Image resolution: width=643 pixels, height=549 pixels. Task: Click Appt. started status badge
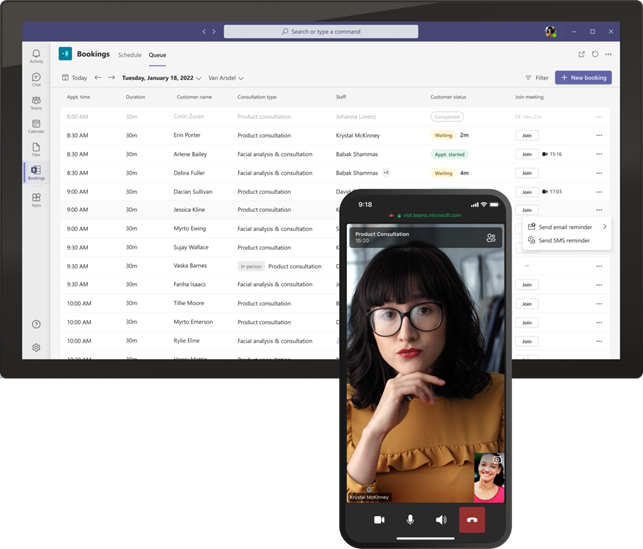pos(449,155)
